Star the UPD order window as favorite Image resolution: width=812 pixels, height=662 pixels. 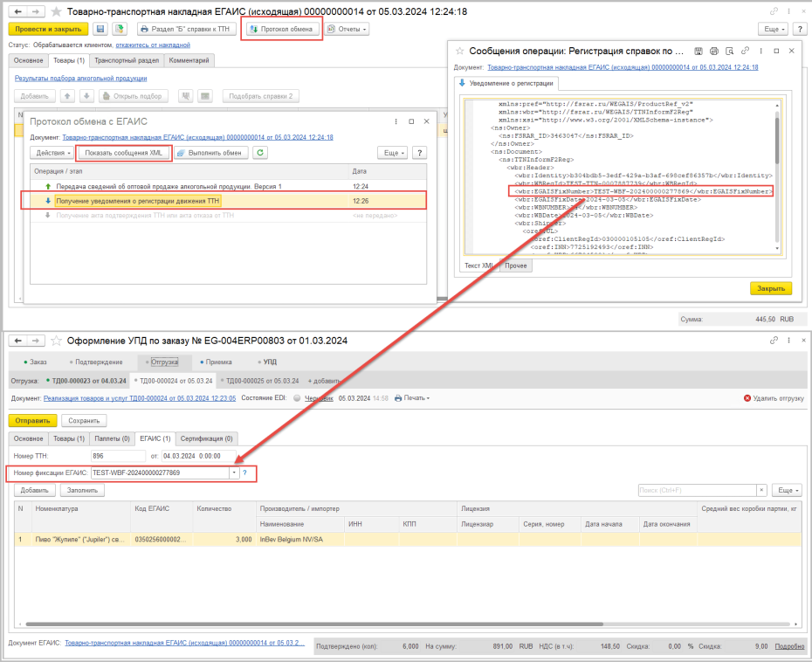click(56, 341)
